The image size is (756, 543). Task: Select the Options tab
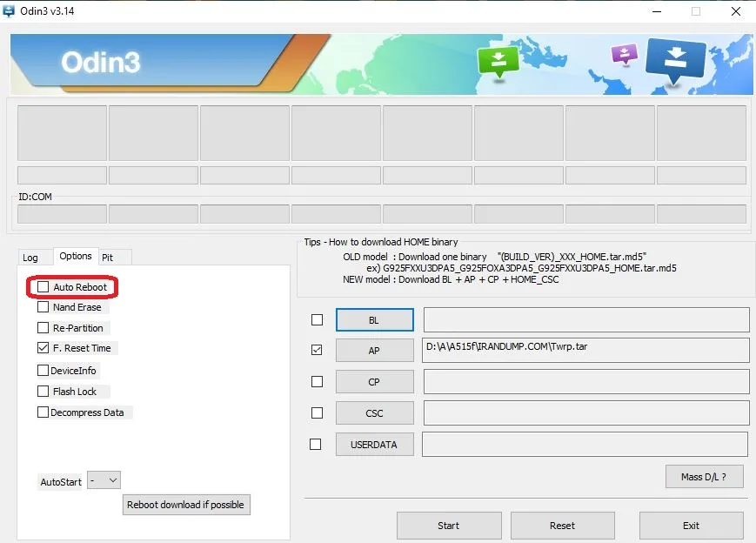point(76,257)
